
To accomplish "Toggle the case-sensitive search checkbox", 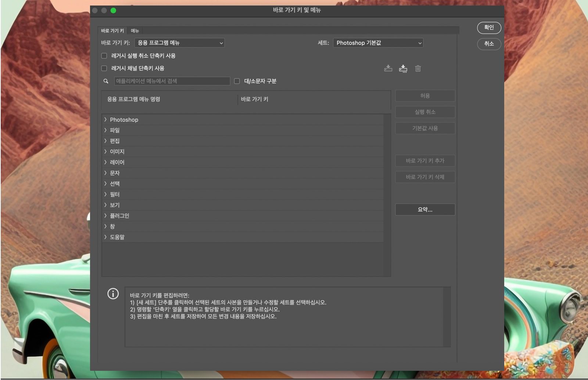I will click(237, 81).
